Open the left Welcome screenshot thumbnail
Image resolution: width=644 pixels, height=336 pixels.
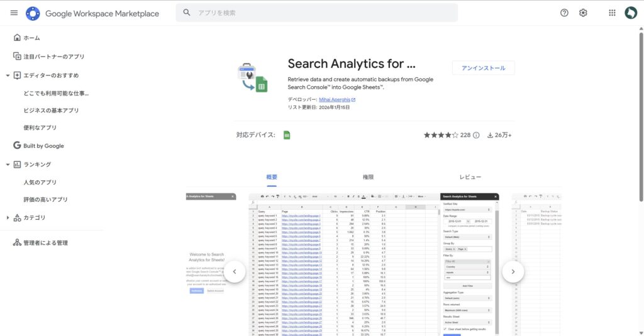(x=211, y=264)
